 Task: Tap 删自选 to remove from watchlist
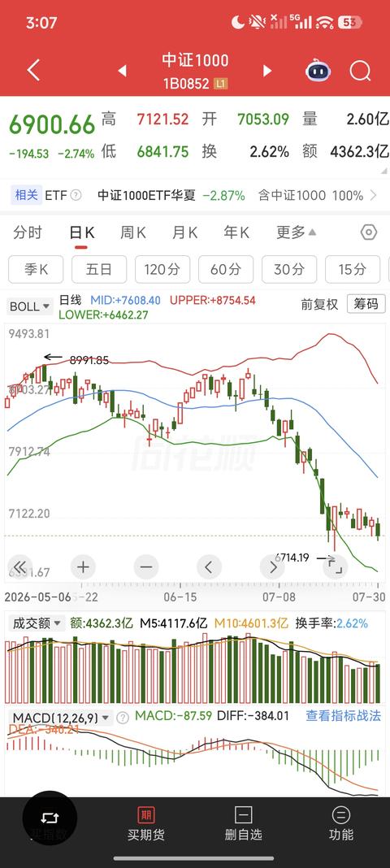[244, 824]
